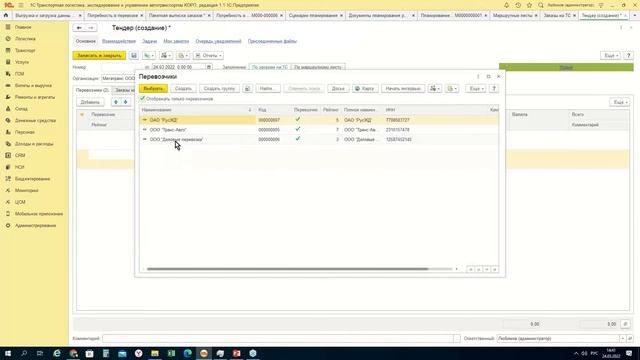Open the Транспорт section in sidebar
640x360 pixels.
(25, 50)
